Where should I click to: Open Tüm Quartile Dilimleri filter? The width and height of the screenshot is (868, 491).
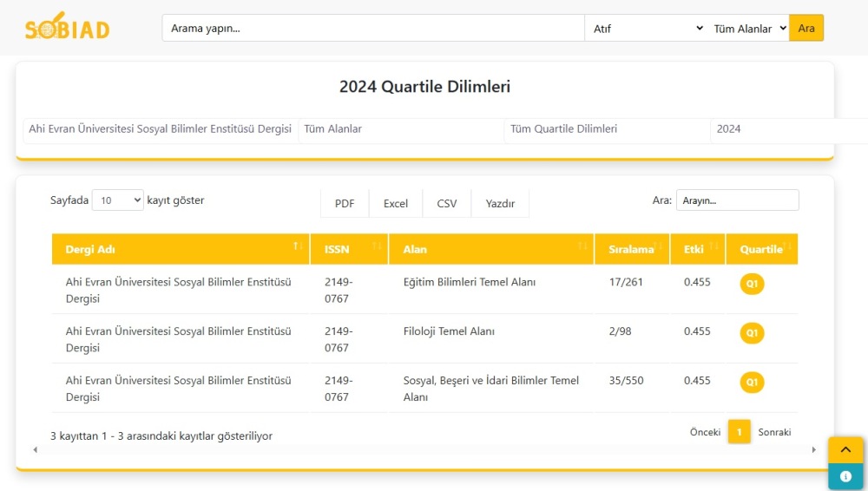[x=608, y=129]
